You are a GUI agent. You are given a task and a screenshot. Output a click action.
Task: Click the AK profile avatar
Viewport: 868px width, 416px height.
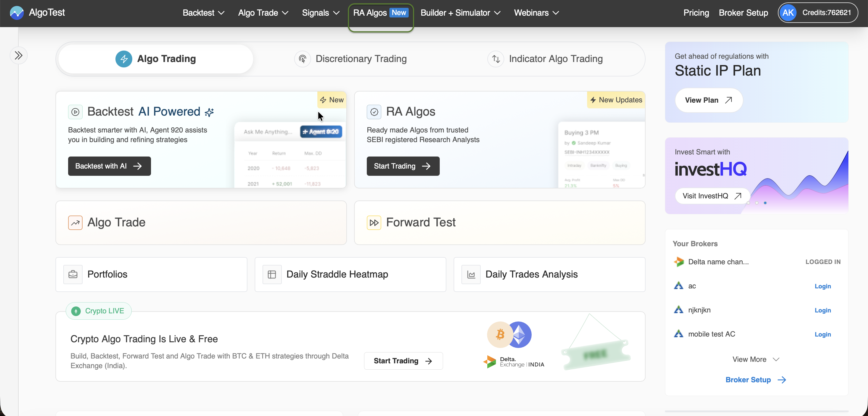(x=788, y=13)
